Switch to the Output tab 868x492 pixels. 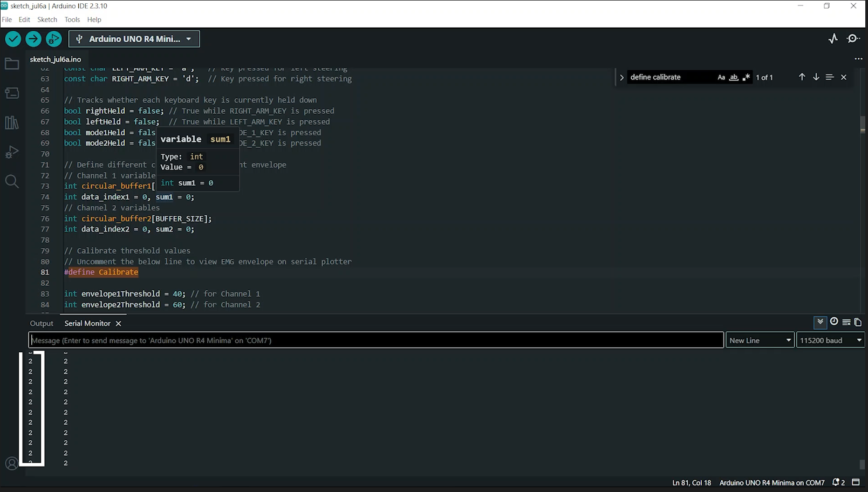42,324
